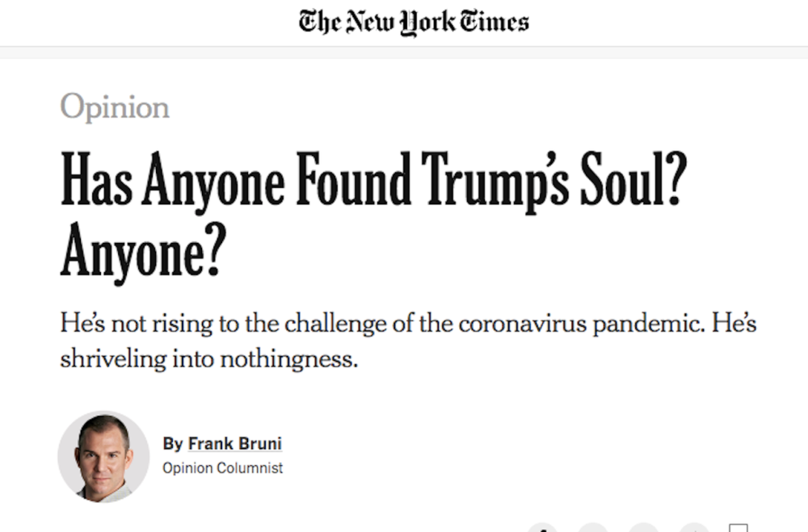Click the Facebook share icon
The image size is (808, 532).
tap(542, 527)
